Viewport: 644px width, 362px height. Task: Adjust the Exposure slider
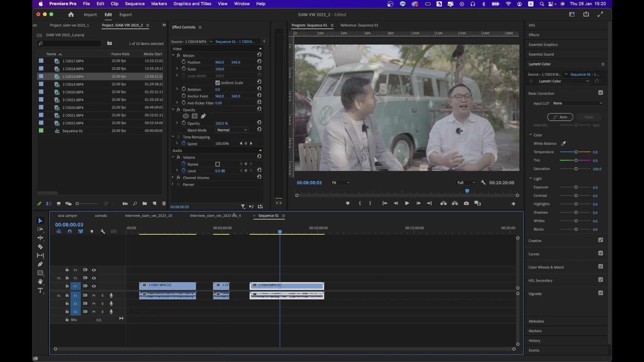tap(575, 187)
